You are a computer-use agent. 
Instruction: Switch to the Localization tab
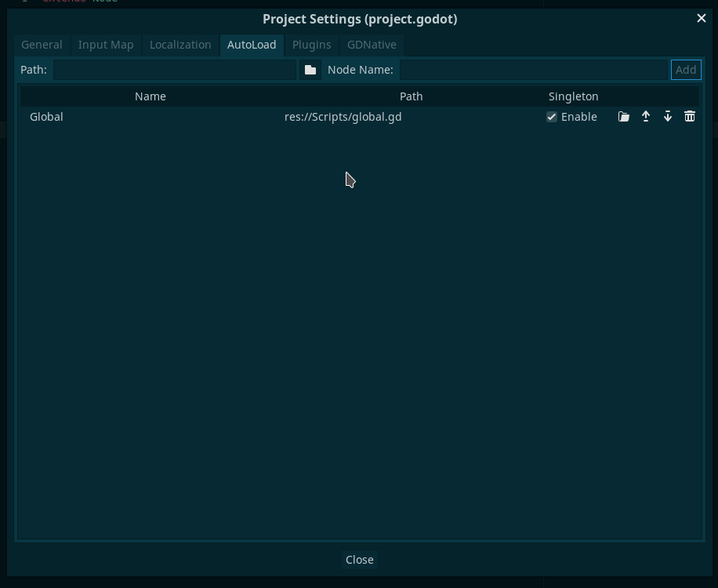(180, 45)
